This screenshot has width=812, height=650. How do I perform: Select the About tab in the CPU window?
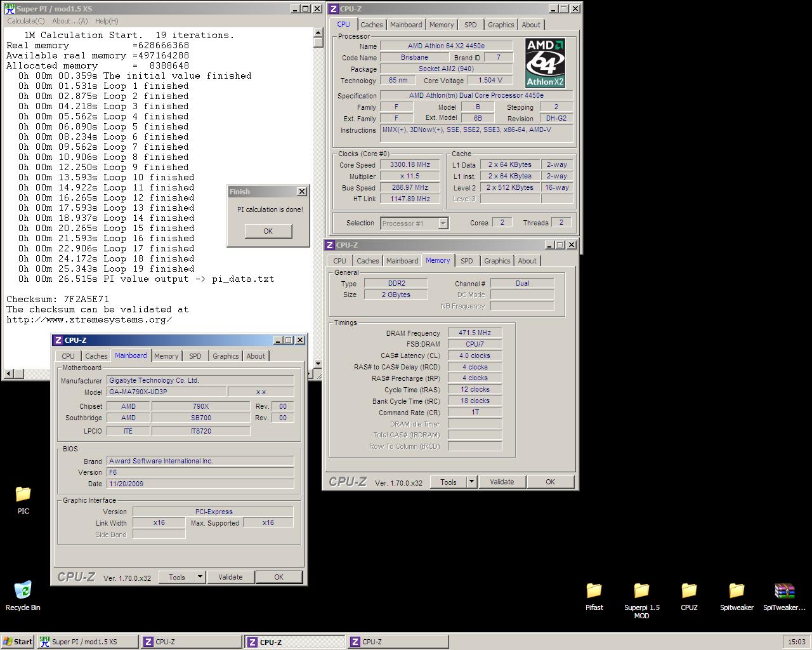click(x=532, y=25)
